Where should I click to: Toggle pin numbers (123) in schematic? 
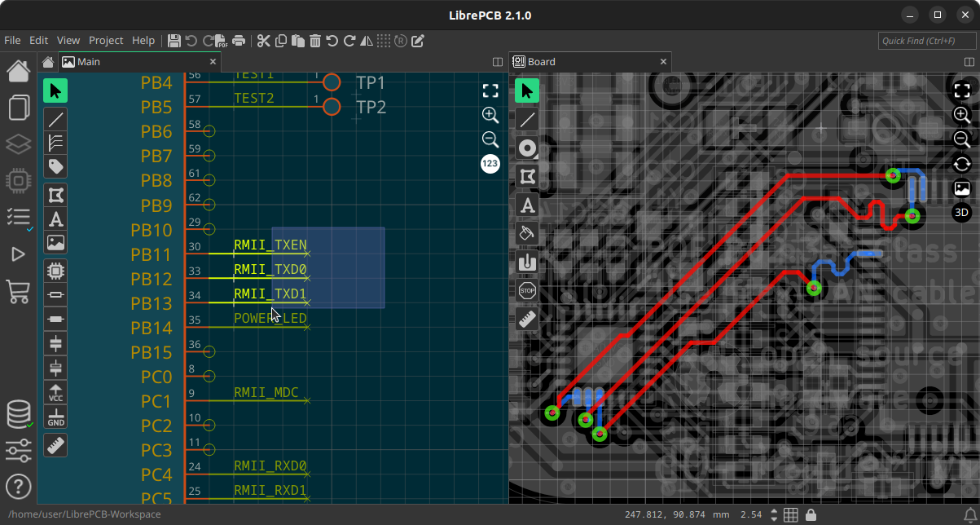[490, 164]
